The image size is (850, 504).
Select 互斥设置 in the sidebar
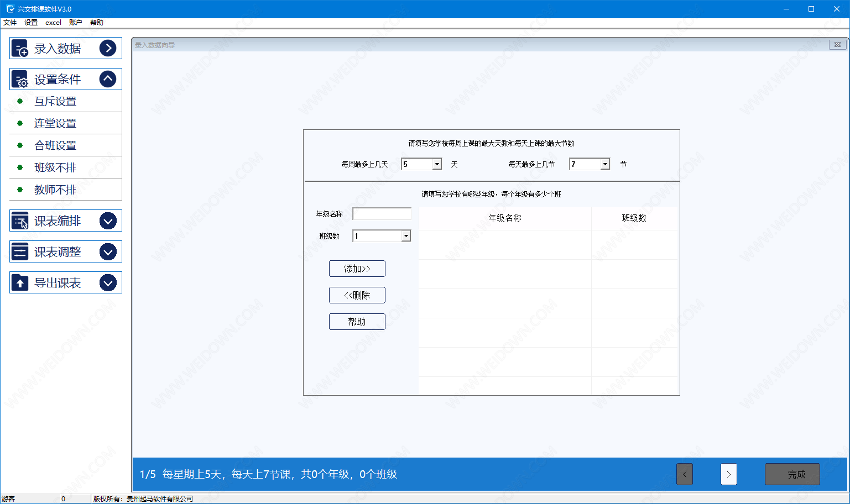tap(66, 101)
